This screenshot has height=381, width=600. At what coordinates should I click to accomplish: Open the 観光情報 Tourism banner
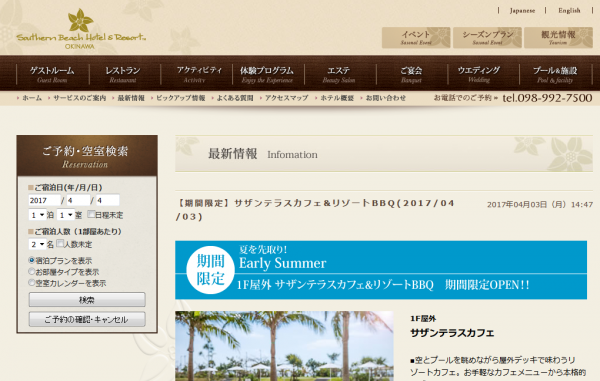(x=558, y=37)
